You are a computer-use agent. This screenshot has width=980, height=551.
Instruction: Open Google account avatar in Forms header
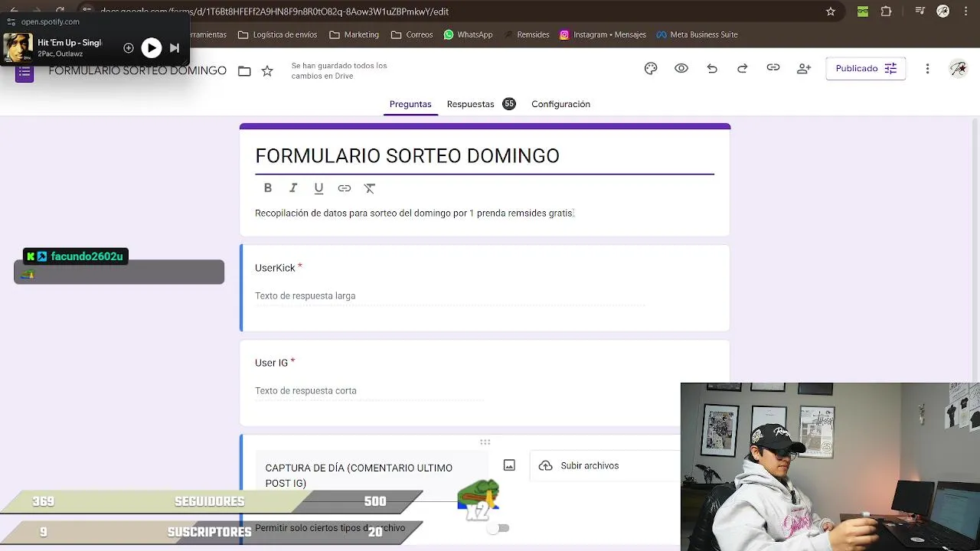(958, 68)
